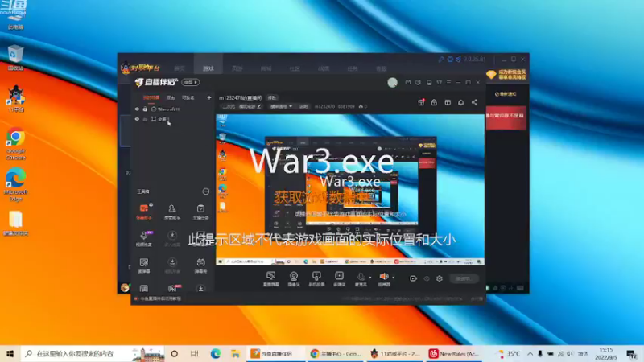Image resolution: width=644 pixels, height=362 pixels.
Task: Add a new scene with the plus icon
Action: coord(209,97)
